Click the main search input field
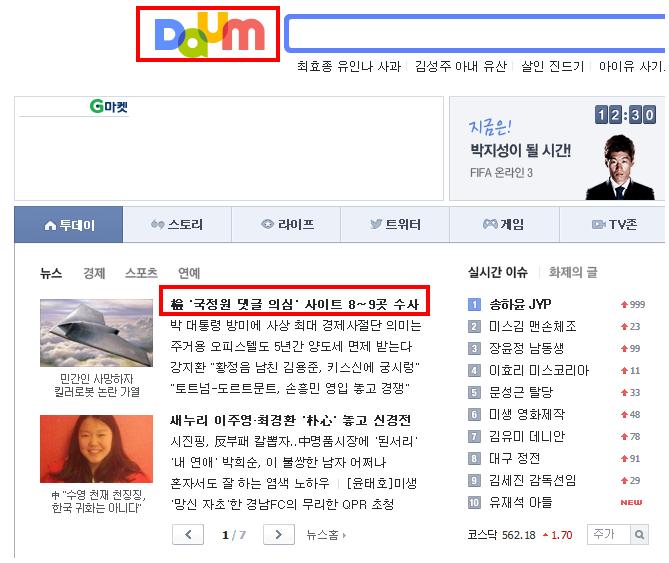Viewport: 669px width, 563px height. 476,34
